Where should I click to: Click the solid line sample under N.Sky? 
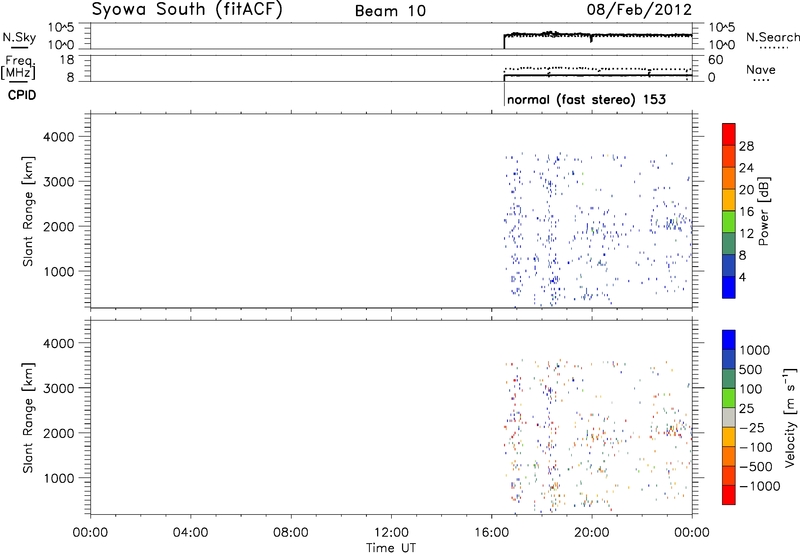[19, 48]
